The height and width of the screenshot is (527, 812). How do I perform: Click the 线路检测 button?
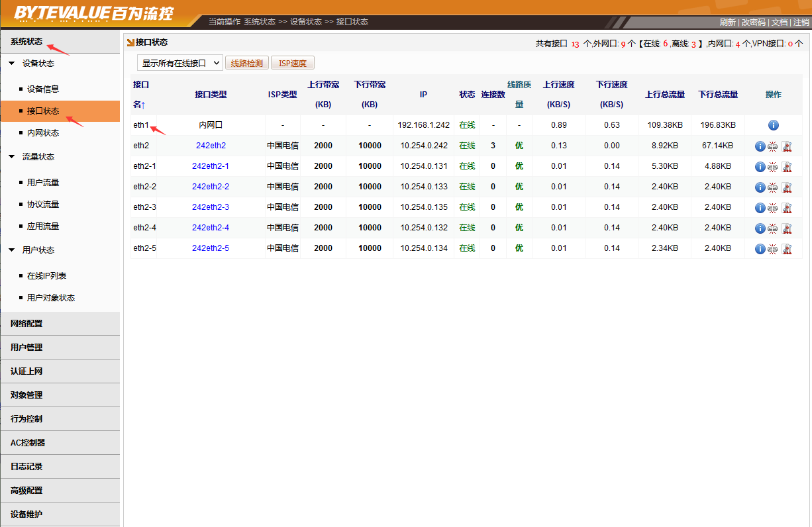pos(247,64)
